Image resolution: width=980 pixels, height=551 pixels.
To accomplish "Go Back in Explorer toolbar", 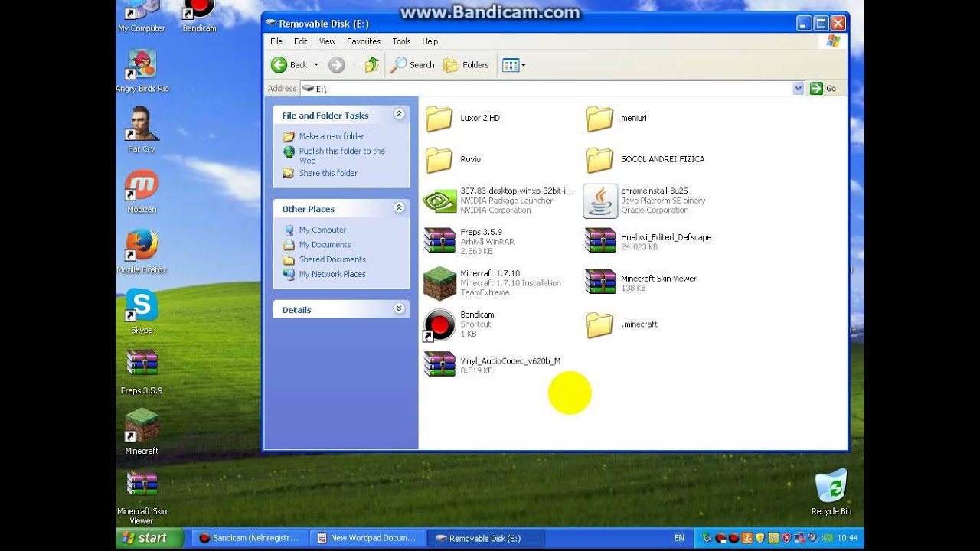I will (289, 65).
